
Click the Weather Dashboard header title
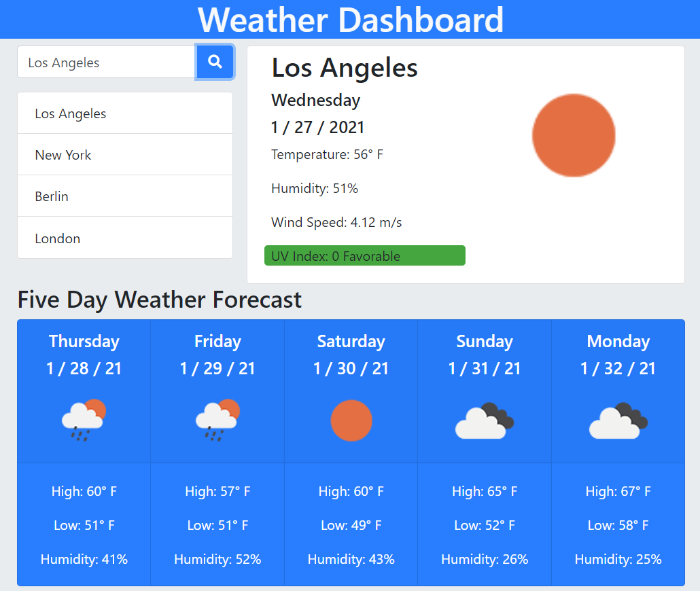point(350,20)
